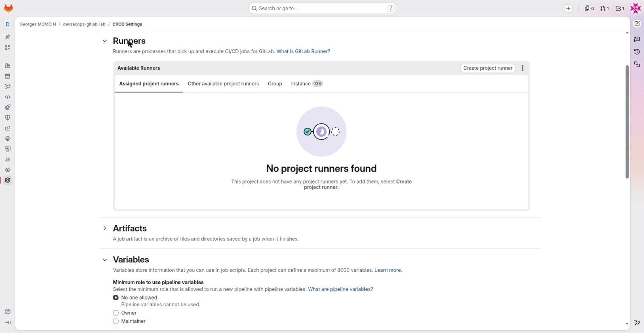Click the page vertical scrollbar thumb
Viewport: 644px width, 333px height.
[x=627, y=122]
